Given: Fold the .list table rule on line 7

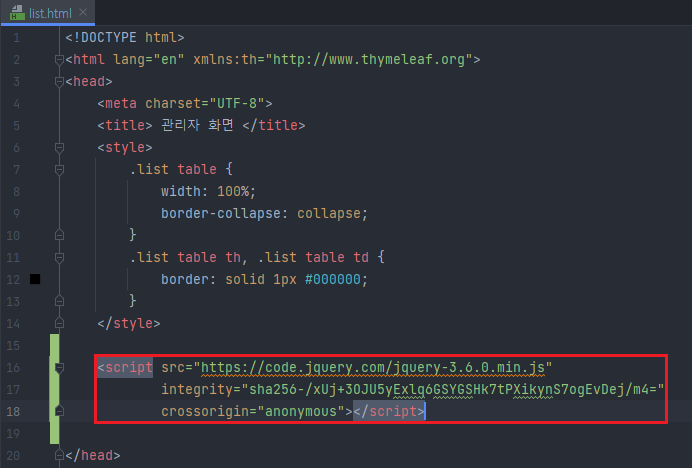Looking at the screenshot, I should point(59,170).
